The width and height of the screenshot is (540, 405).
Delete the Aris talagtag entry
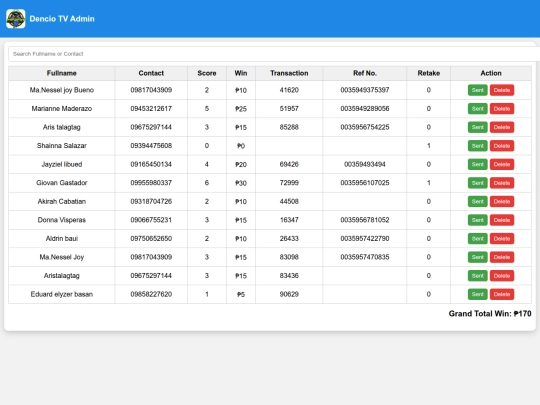tap(502, 127)
